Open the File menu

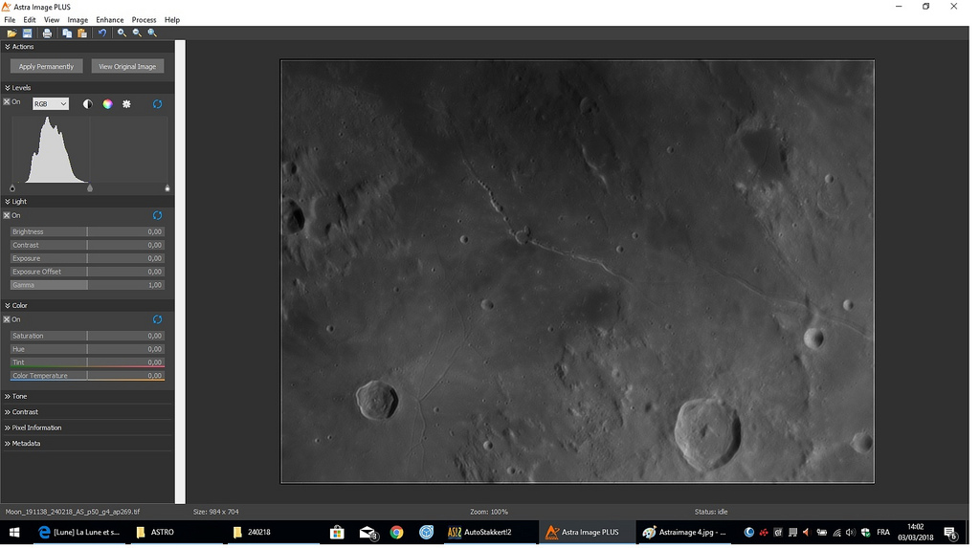tap(10, 20)
